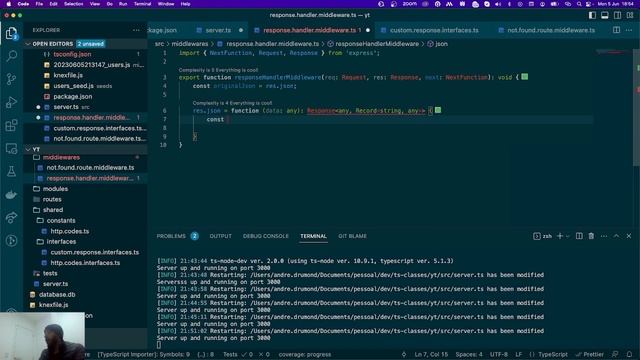Viewport: 640px width, 360px height.
Task: Collapse the shared folder
Action: pos(53,210)
